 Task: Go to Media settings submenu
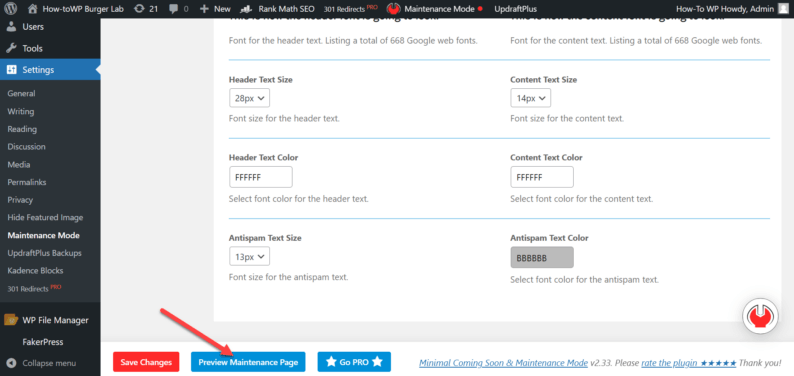19,164
